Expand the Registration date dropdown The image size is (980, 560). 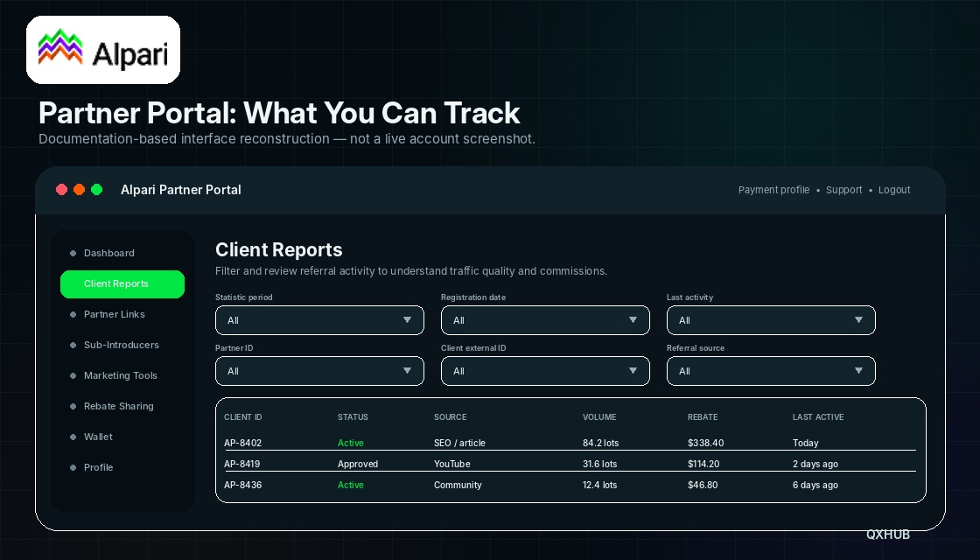click(545, 320)
